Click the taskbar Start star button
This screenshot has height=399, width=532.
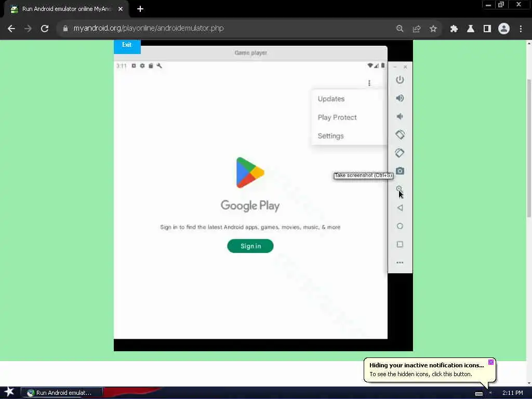point(9,392)
